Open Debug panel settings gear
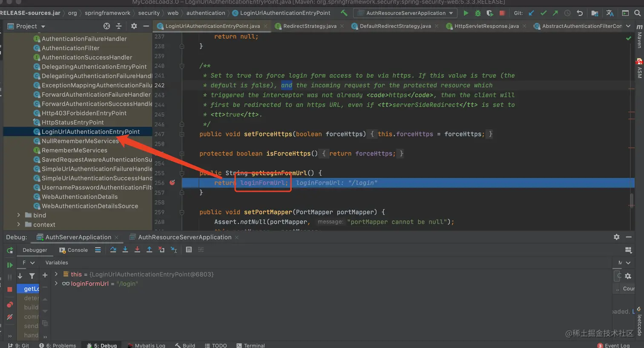Screen dimensions: 644x348 pyautogui.click(x=616, y=237)
